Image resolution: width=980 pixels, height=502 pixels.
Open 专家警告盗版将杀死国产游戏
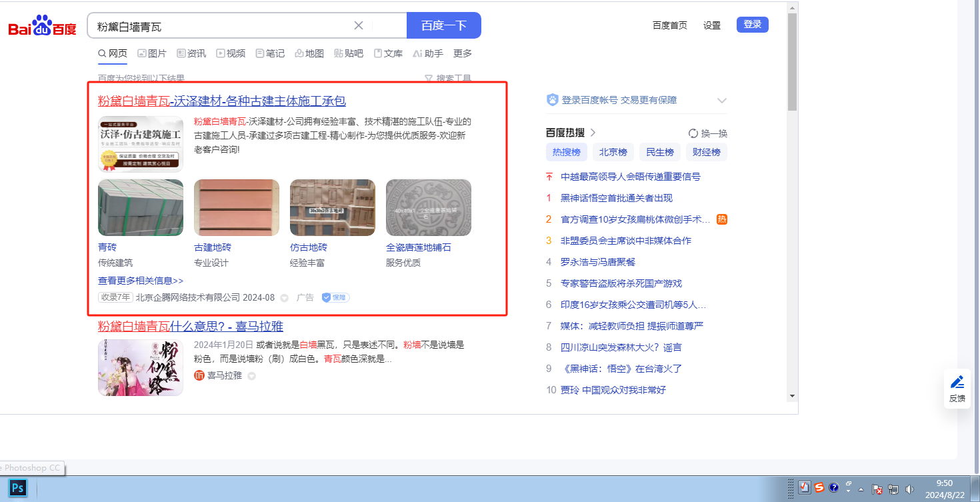click(x=621, y=283)
